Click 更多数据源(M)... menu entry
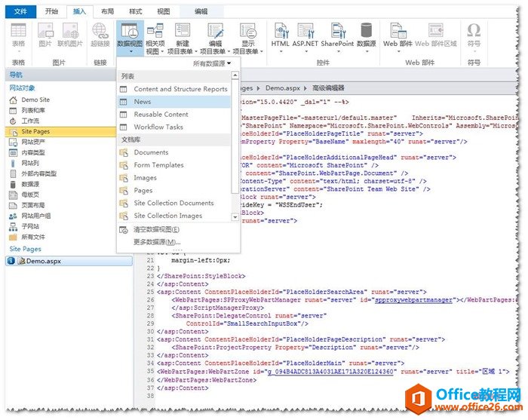The image size is (528, 420). [157, 242]
